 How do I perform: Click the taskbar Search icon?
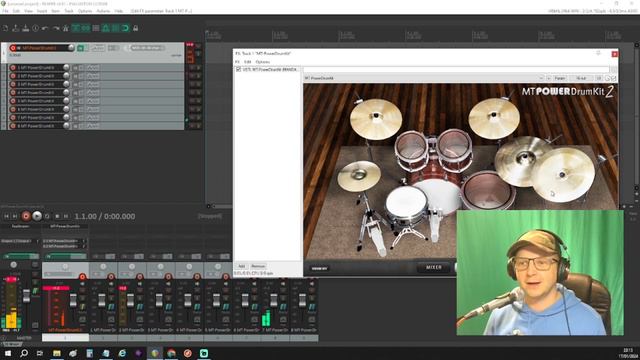[x=24, y=353]
